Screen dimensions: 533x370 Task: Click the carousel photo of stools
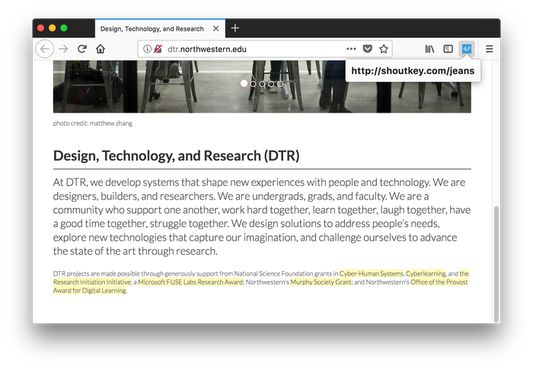262,87
